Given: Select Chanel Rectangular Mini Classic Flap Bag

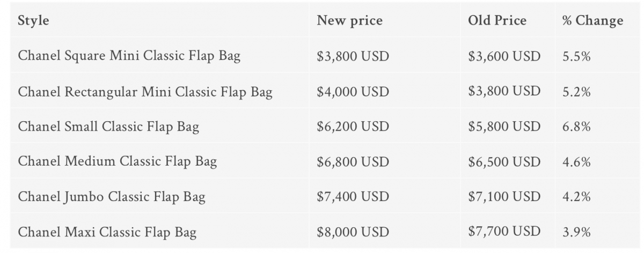Looking at the screenshot, I should (x=145, y=92).
